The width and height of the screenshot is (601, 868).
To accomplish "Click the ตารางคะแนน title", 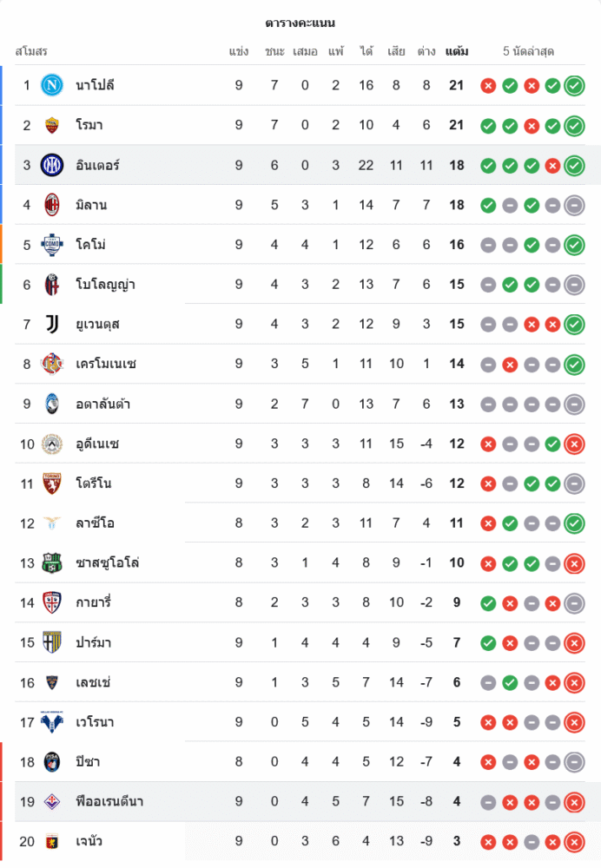I will coord(300,23).
